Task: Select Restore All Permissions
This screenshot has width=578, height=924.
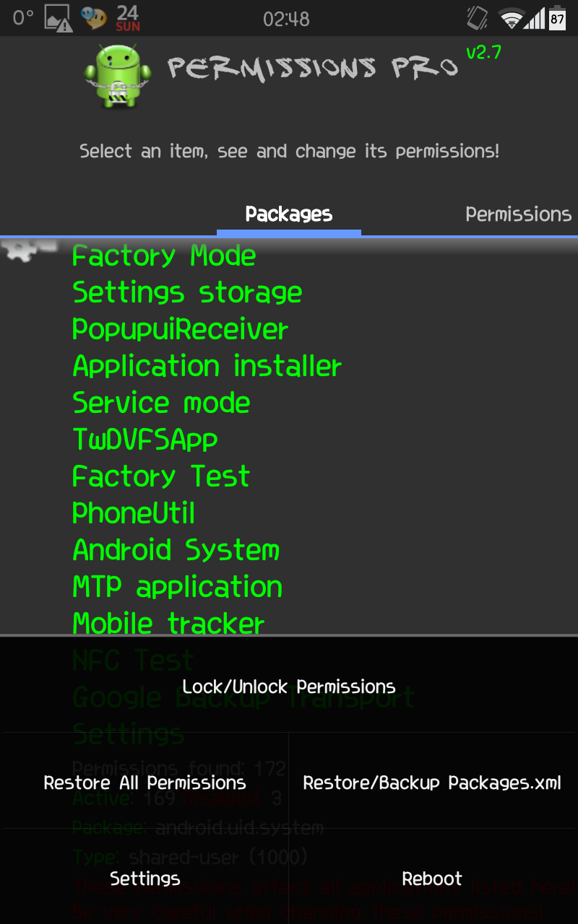Action: [144, 783]
